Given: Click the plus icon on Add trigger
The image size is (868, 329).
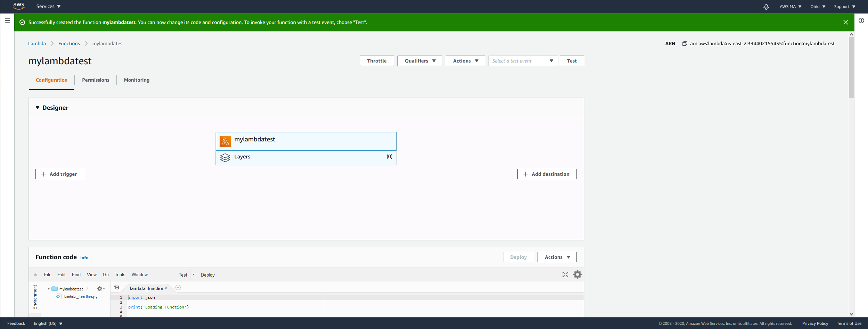Looking at the screenshot, I should 44,174.
